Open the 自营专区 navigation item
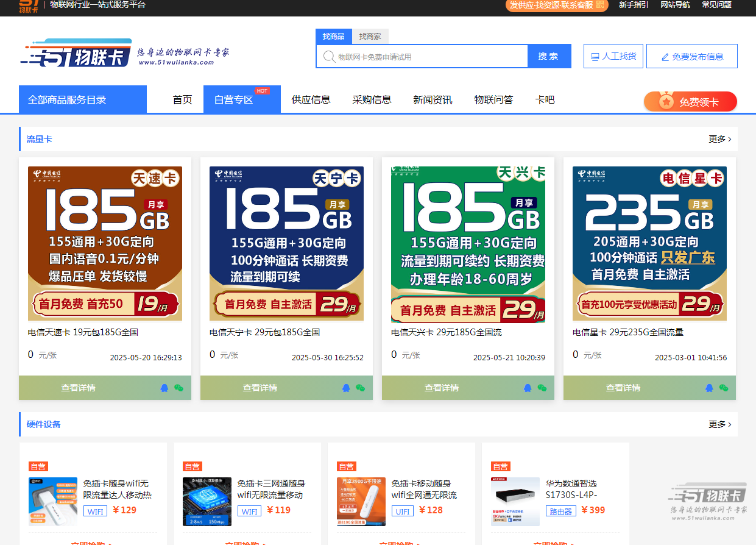The height and width of the screenshot is (545, 756). (242, 99)
